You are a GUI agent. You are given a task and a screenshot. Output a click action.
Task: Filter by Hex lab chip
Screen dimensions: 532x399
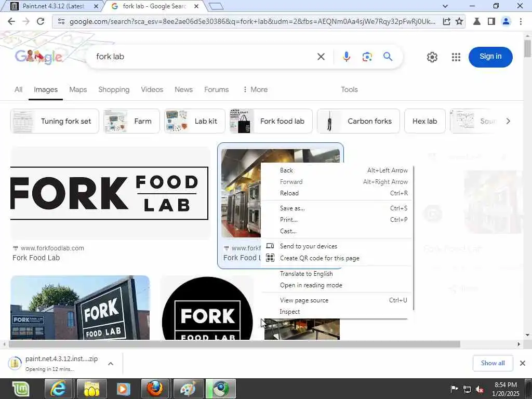425,121
